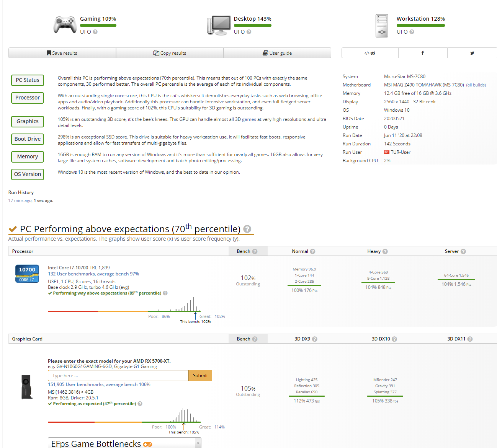
Task: Open help icon next to Workstation UFO
Action: pyautogui.click(x=412, y=32)
